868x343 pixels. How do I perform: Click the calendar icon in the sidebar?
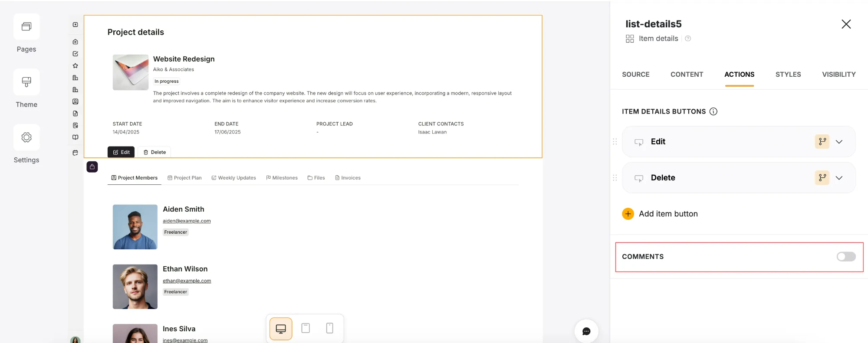click(75, 153)
